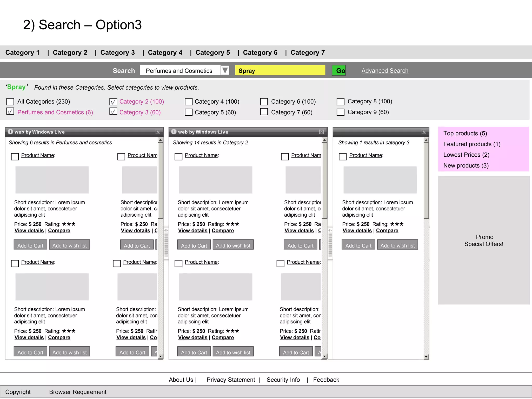Close the category 3 results panel
This screenshot has height=399, width=532.
click(x=424, y=132)
